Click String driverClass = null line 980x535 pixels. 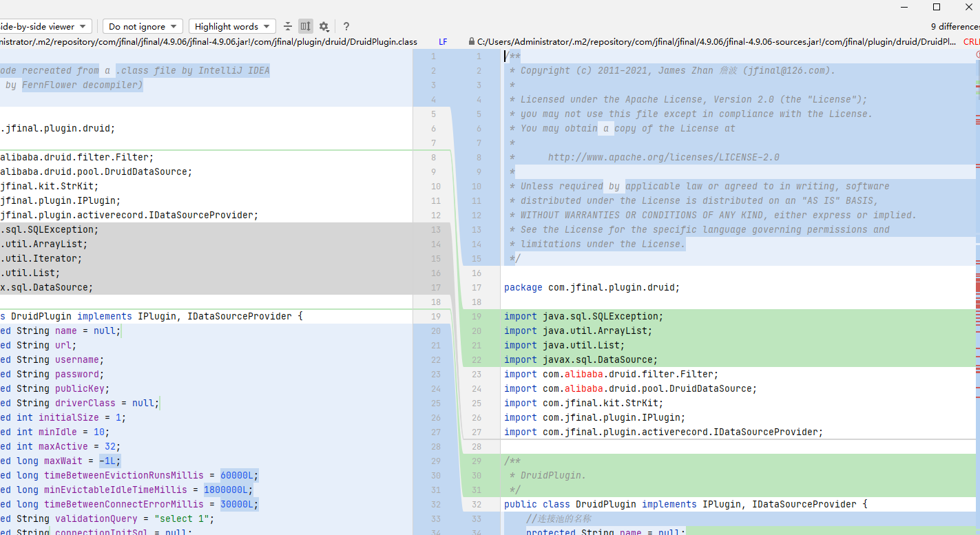click(x=80, y=403)
